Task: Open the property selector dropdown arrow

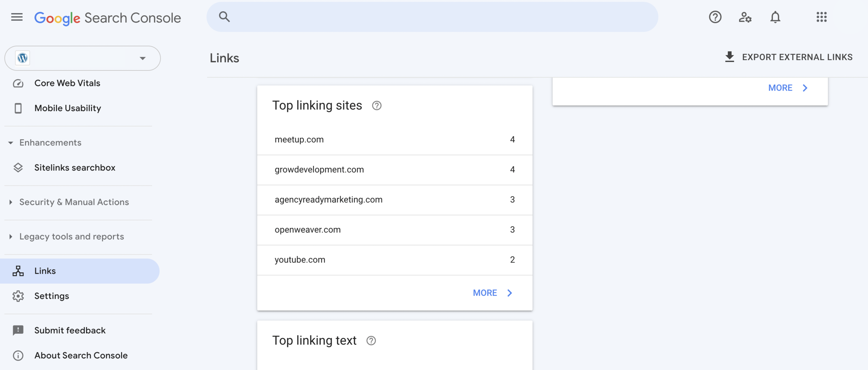Action: 142,58
